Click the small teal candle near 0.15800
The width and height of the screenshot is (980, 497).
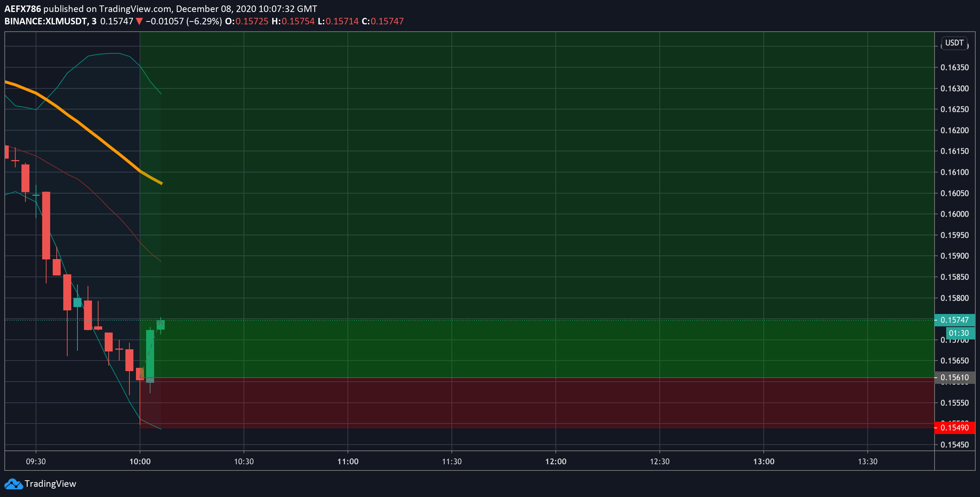click(77, 302)
